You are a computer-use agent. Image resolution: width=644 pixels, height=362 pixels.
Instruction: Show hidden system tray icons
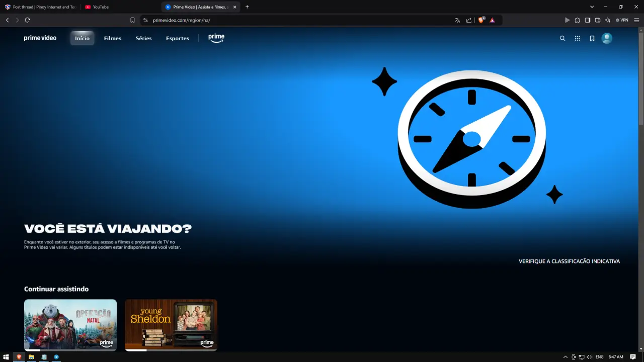566,357
